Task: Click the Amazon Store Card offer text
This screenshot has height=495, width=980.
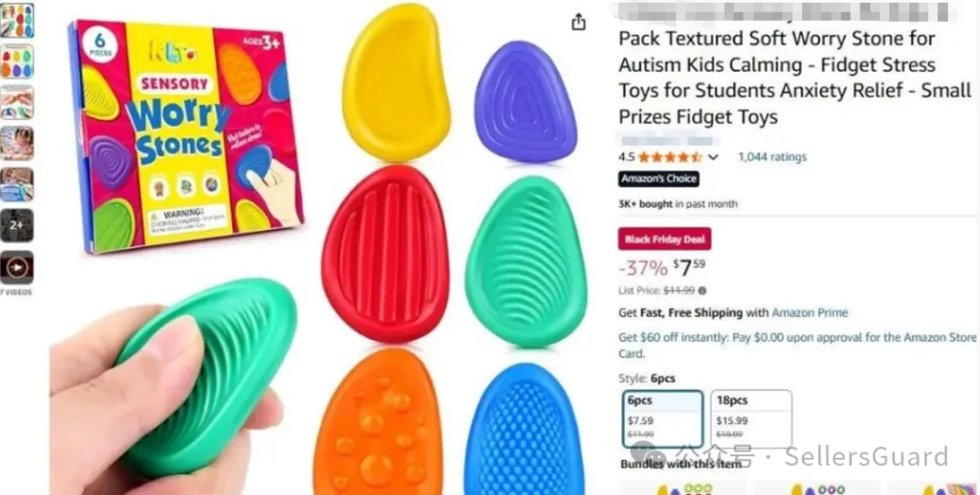Action: [x=797, y=345]
